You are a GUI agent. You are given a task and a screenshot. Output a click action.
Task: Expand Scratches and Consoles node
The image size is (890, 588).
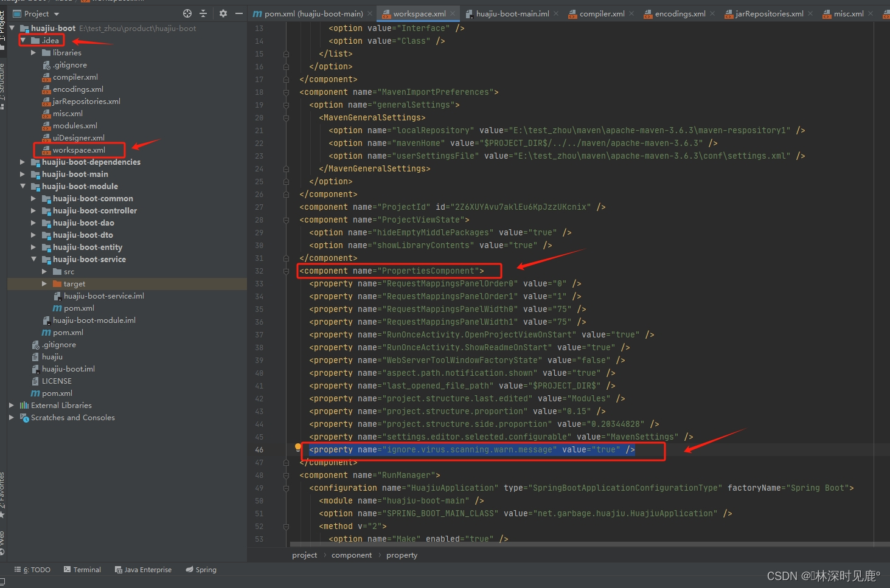[x=12, y=418]
